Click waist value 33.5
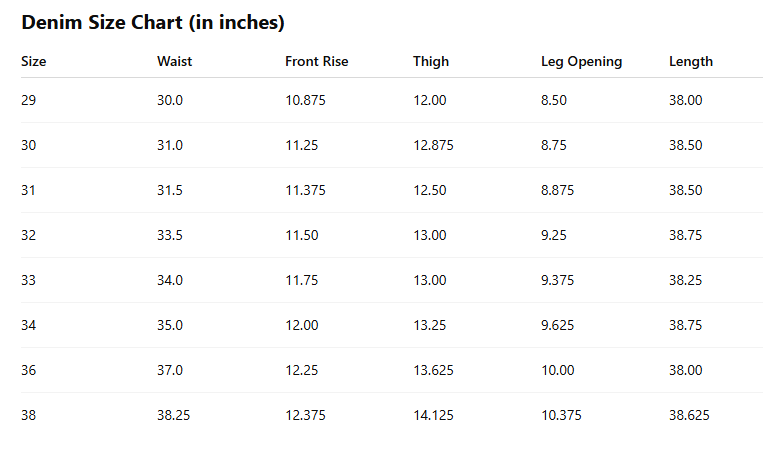 click(x=170, y=235)
